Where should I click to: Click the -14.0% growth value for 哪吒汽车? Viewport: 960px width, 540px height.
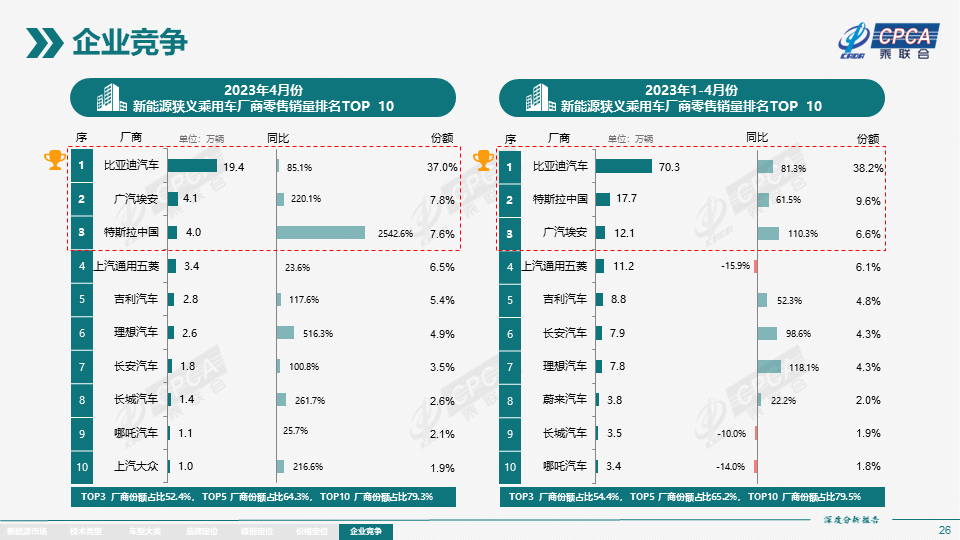click(730, 467)
